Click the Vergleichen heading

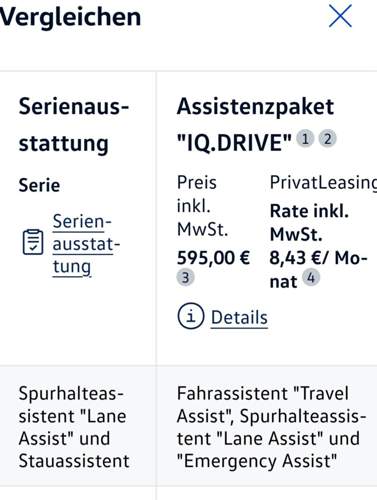[70, 17]
